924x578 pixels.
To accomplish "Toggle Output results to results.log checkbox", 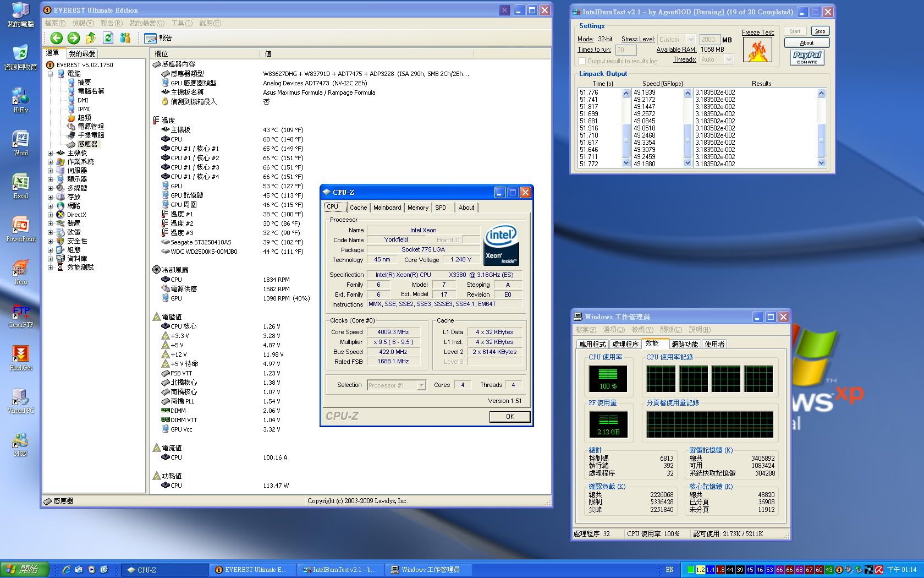I will pyautogui.click(x=582, y=61).
